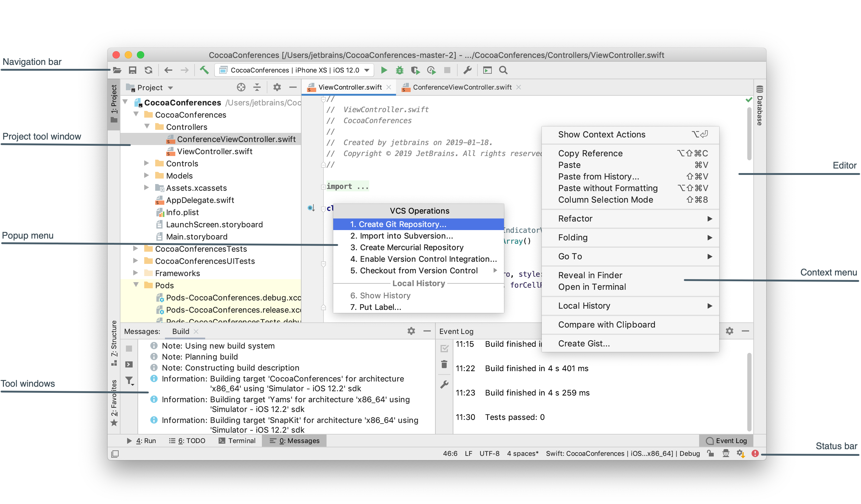Hide the Project panel with minus icon
861x504 pixels.
click(293, 87)
